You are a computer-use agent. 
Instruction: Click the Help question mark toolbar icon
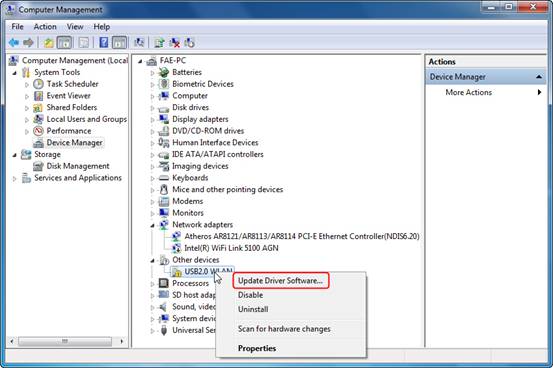coord(104,43)
